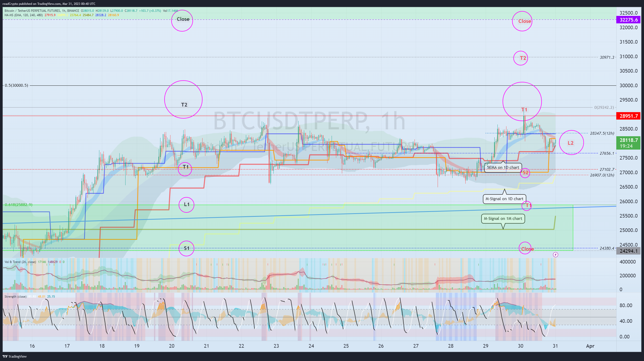
Task: Click the red S2 circled label
Action: pos(525,173)
